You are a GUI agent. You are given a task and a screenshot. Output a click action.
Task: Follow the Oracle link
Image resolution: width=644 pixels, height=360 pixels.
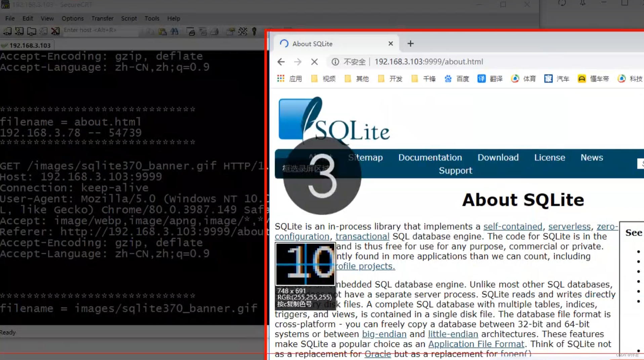click(x=378, y=354)
